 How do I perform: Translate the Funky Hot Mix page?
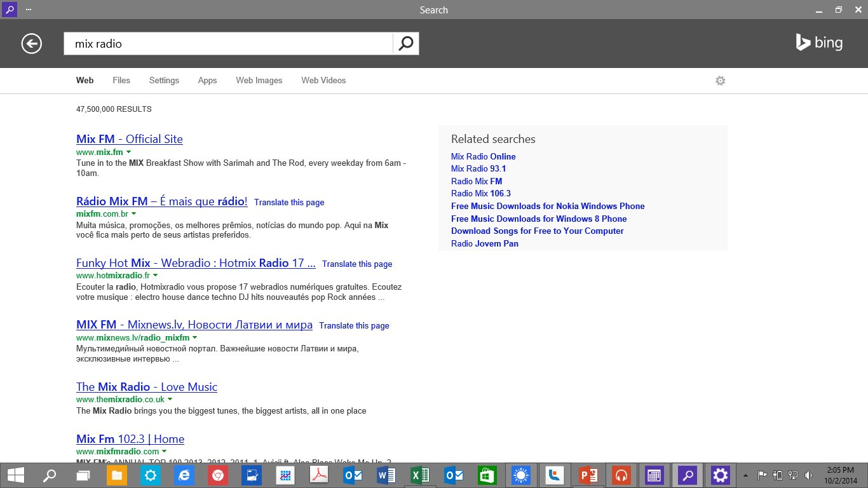357,264
